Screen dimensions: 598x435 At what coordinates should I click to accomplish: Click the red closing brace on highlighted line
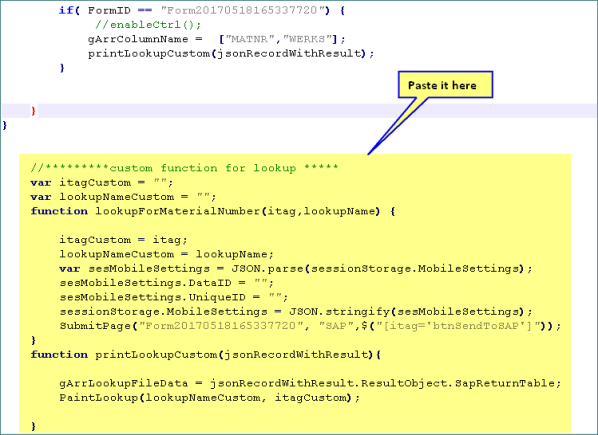coord(33,111)
